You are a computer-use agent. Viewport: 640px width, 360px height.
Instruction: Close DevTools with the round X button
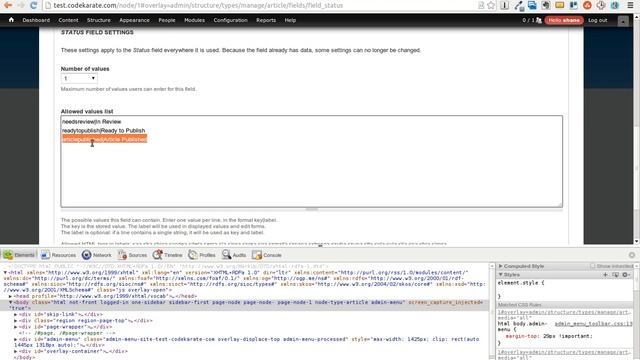click(632, 255)
